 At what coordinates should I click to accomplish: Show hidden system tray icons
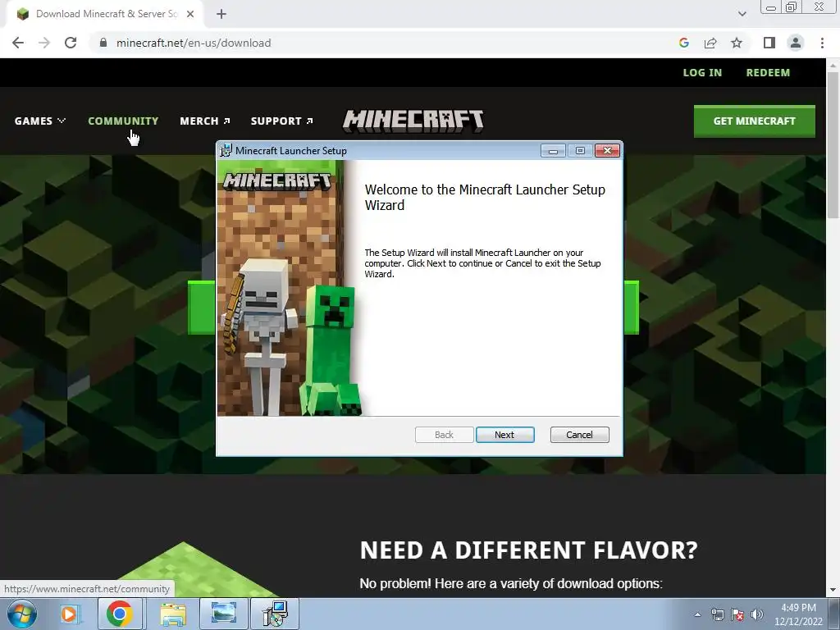pos(697,614)
